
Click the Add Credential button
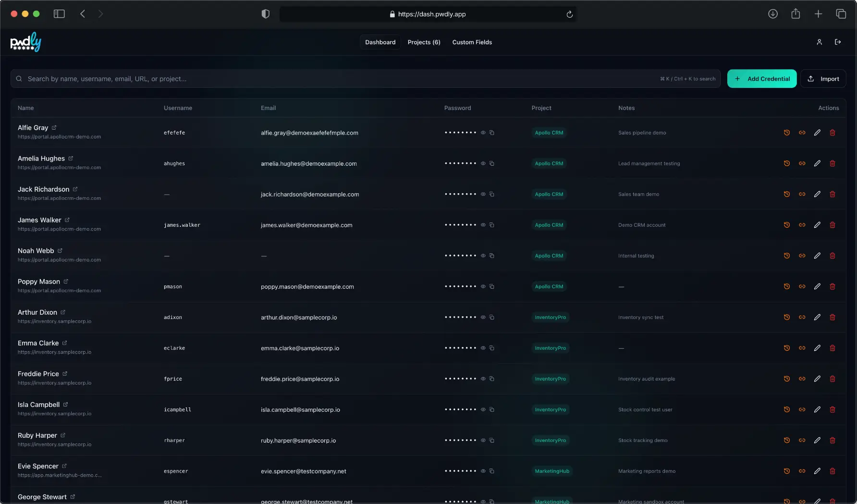(762, 79)
